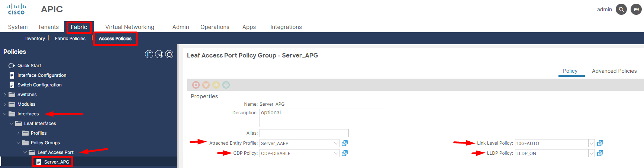Screen dimensions: 644x168
Task: Open the Apps menu
Action: click(x=249, y=27)
